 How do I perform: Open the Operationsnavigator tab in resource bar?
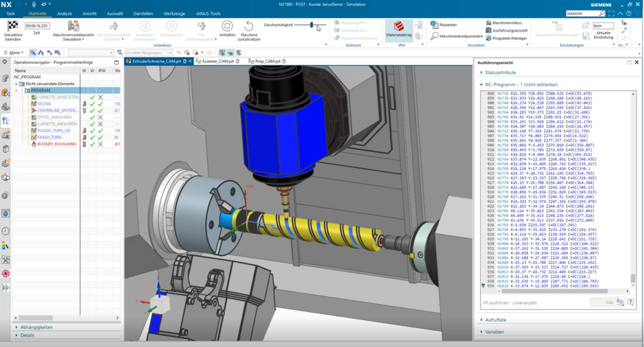[x=5, y=120]
